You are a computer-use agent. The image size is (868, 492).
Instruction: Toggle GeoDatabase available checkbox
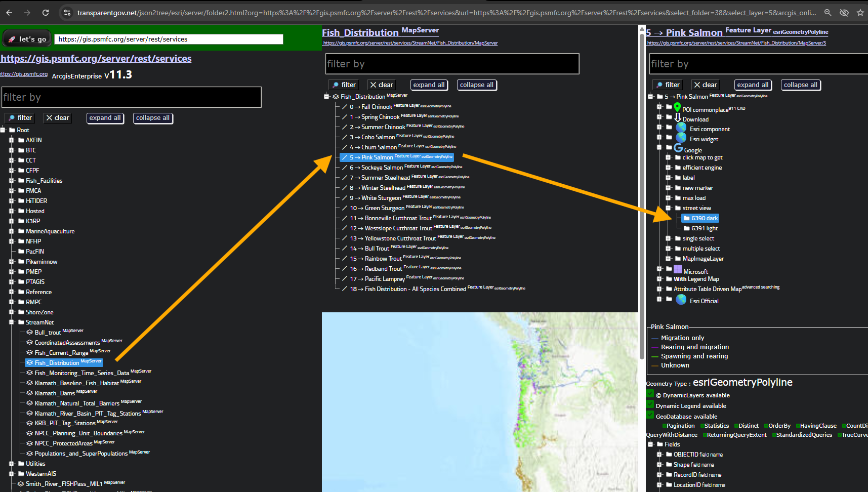[x=650, y=415]
